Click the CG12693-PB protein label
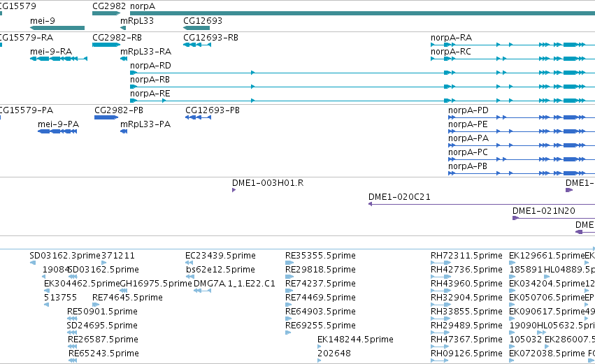 (213, 110)
